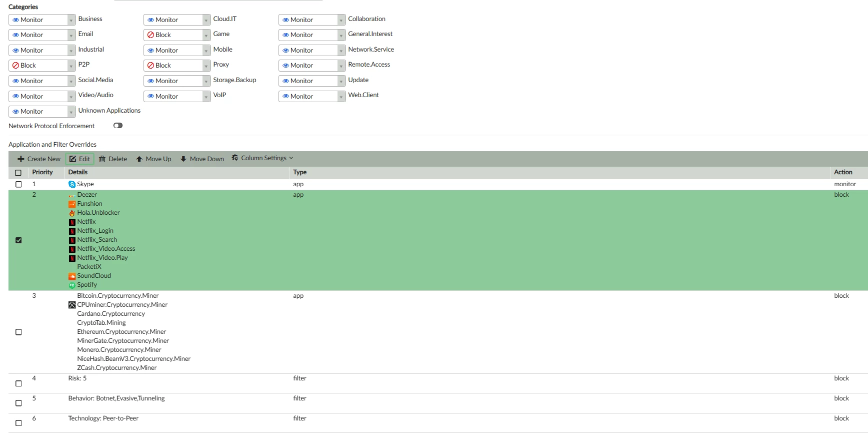The height and width of the screenshot is (438, 868).
Task: Open the VoIP action dropdown
Action: tap(177, 96)
